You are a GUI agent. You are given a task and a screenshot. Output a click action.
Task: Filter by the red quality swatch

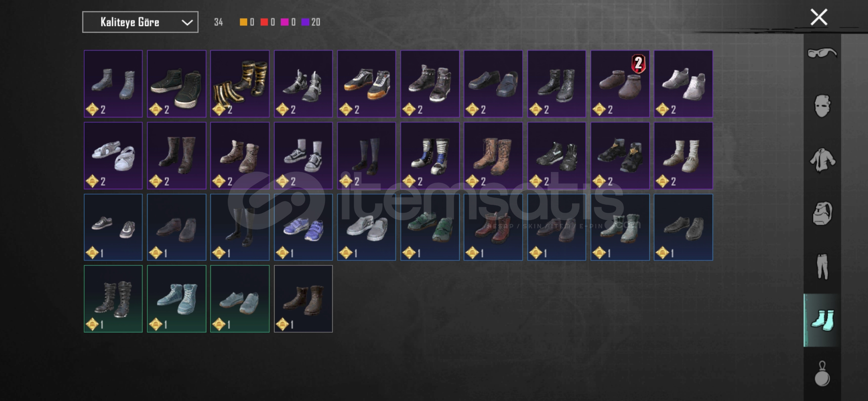coord(264,22)
